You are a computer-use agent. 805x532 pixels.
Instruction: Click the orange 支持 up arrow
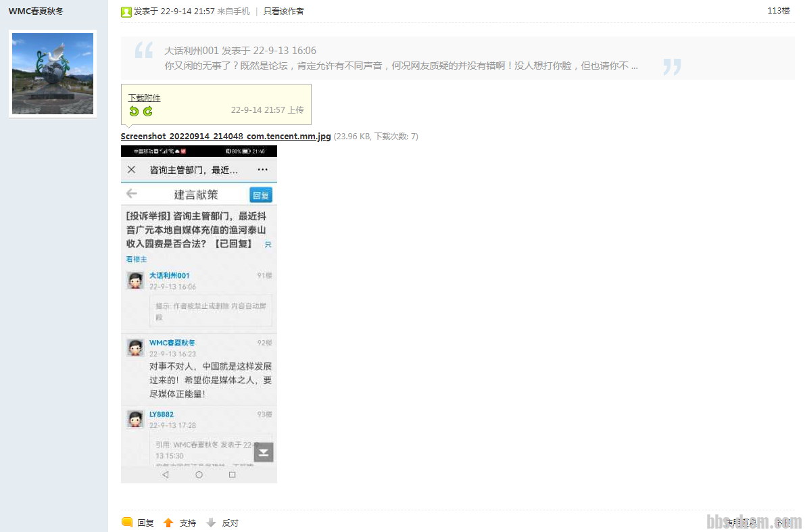(x=168, y=523)
